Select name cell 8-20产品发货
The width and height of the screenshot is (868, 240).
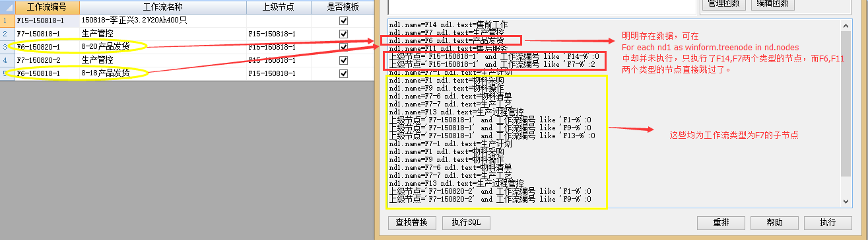pyautogui.click(x=162, y=47)
